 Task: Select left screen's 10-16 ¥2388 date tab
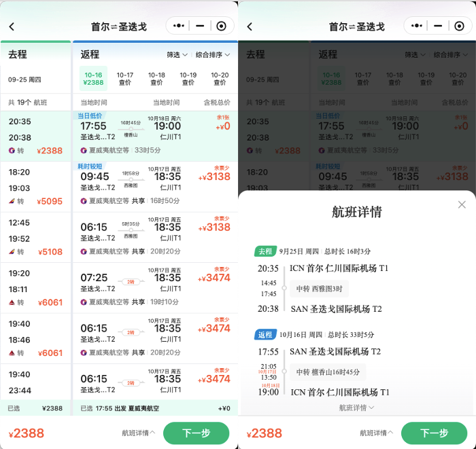pyautogui.click(x=94, y=79)
